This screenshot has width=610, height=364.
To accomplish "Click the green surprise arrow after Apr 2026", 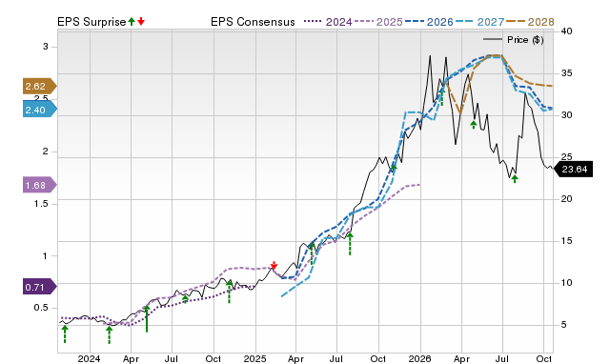I will pyautogui.click(x=474, y=125).
